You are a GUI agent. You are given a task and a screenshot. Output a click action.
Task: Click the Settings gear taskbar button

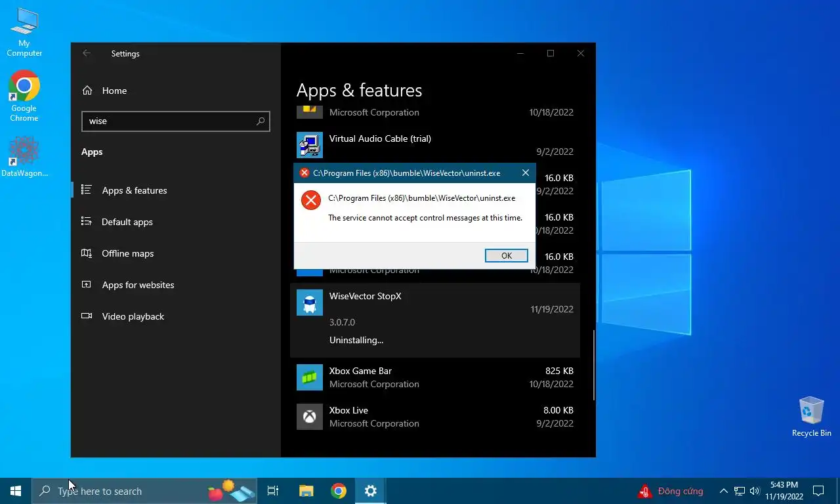pos(371,491)
